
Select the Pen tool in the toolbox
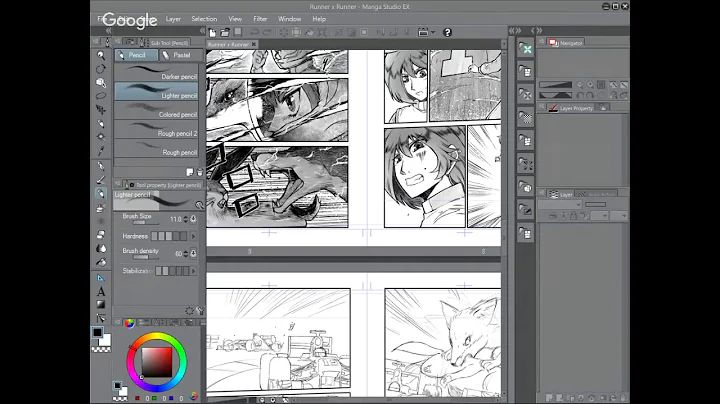(101, 166)
